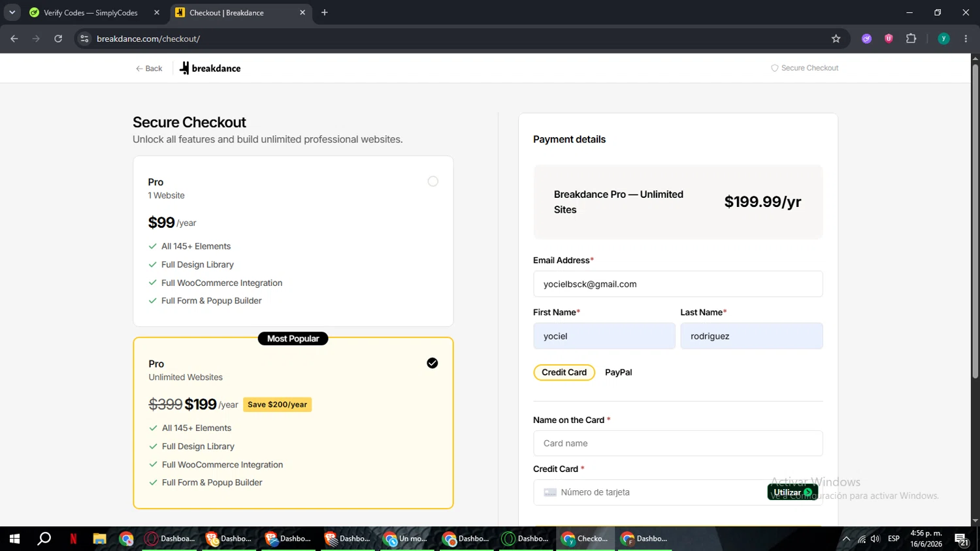Click the Secure Checkout main heading
Screen dimensions: 980x551
[x=189, y=122]
